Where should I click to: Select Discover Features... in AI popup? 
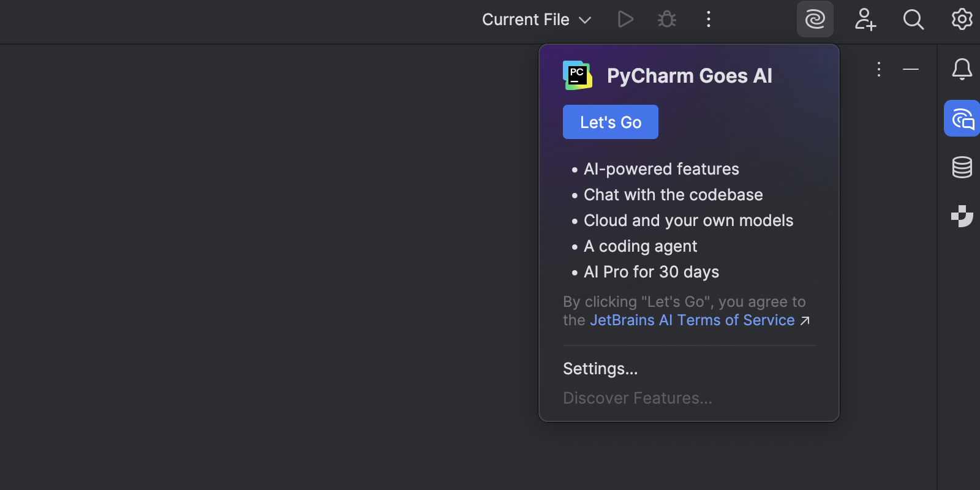637,398
